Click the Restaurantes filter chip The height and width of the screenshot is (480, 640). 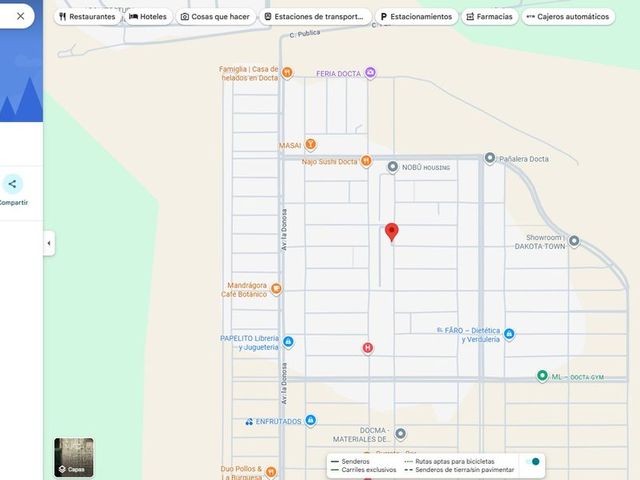(87, 17)
